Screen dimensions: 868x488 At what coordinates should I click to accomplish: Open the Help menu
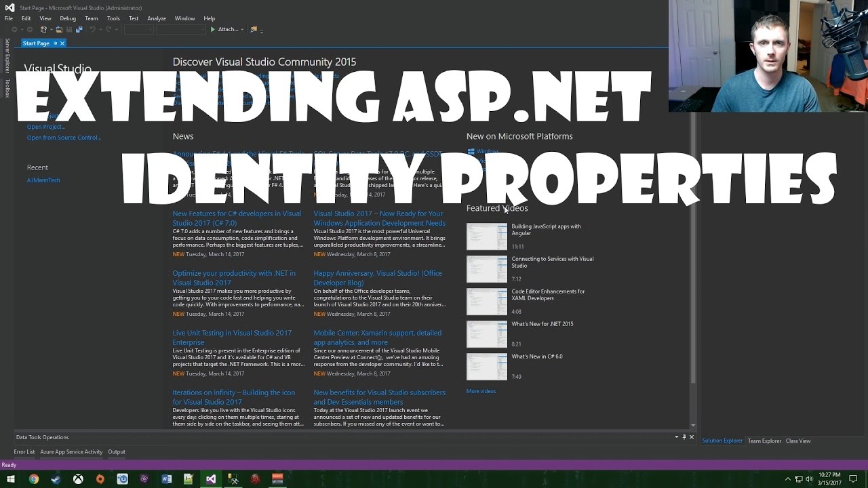coord(210,18)
